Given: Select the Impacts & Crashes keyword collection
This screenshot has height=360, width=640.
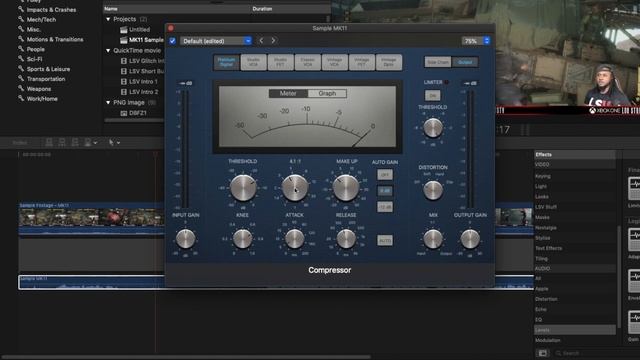Looking at the screenshot, I should 51,9.
